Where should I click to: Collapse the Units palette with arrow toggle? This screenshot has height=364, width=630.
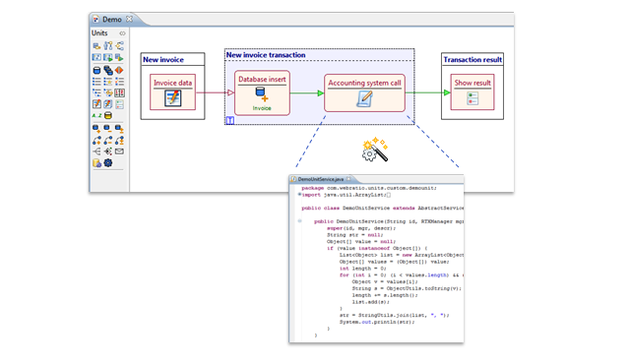122,33
